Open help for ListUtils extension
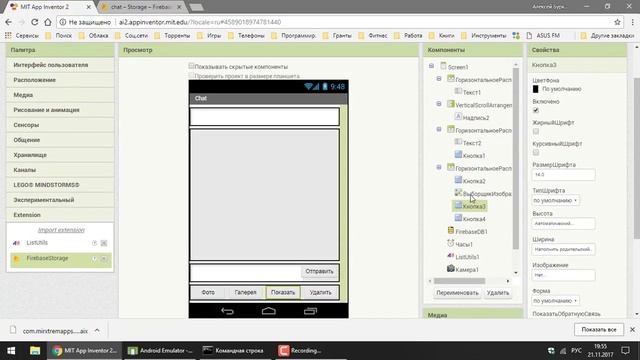This screenshot has width=640, height=360. pos(94,243)
